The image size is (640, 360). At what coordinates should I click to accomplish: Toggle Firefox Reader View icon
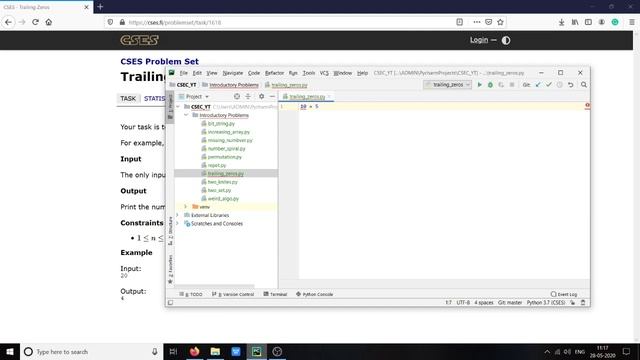point(460,22)
